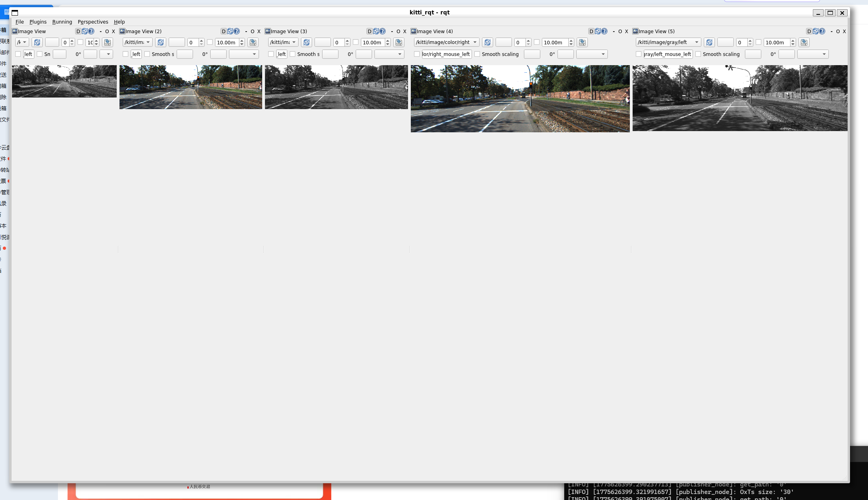Viewport: 868px width, 500px height.
Task: Reload the Image View (2) plugin
Action: (x=230, y=31)
